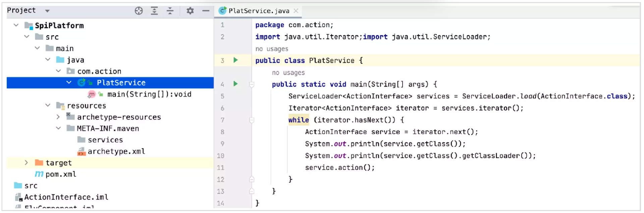The width and height of the screenshot is (644, 213).
Task: Run PlatService class from gutter arrow
Action: pyautogui.click(x=235, y=60)
